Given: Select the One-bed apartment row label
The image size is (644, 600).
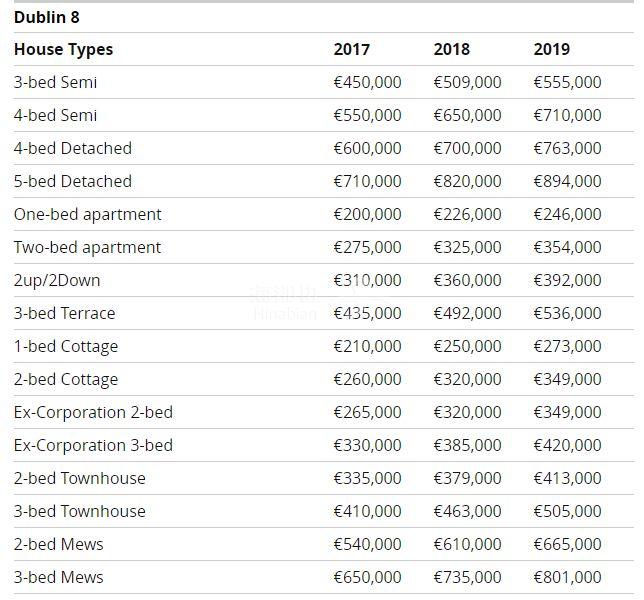Looking at the screenshot, I should point(87,214).
